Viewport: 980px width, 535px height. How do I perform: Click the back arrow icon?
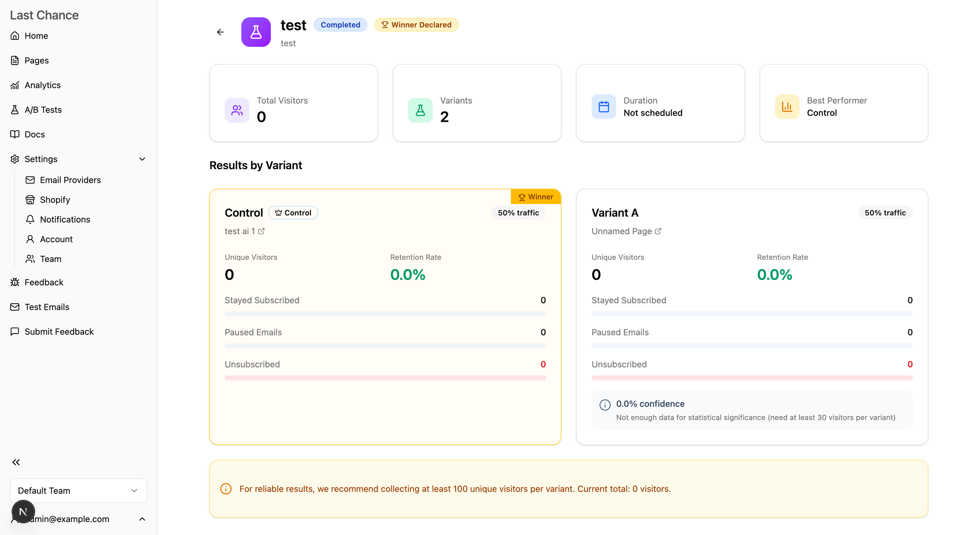click(x=220, y=32)
